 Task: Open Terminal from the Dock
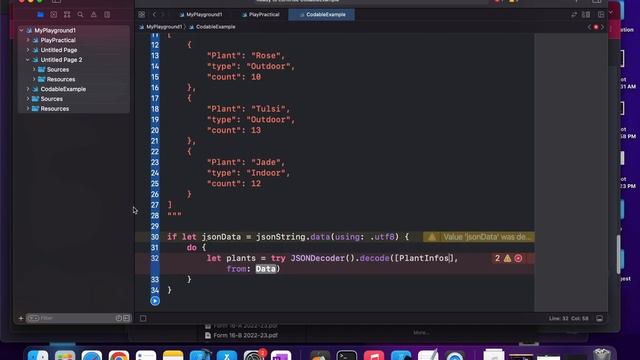coord(347,356)
